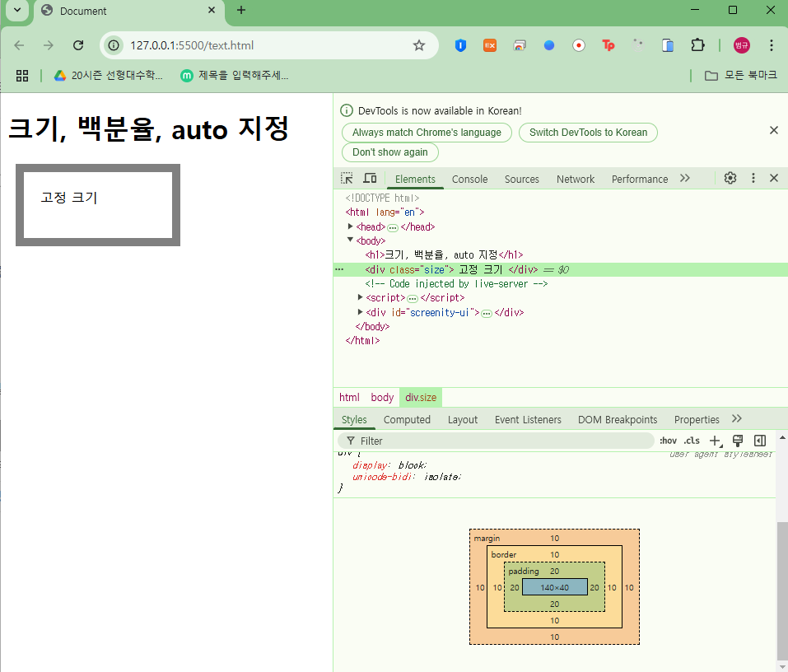Select the div class size DOM row

click(x=561, y=269)
